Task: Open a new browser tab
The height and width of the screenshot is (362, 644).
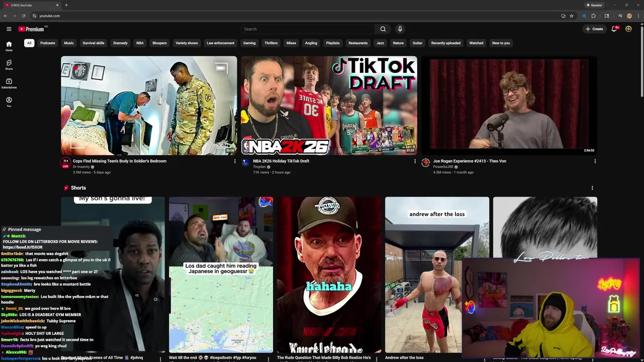Action: 66,5
